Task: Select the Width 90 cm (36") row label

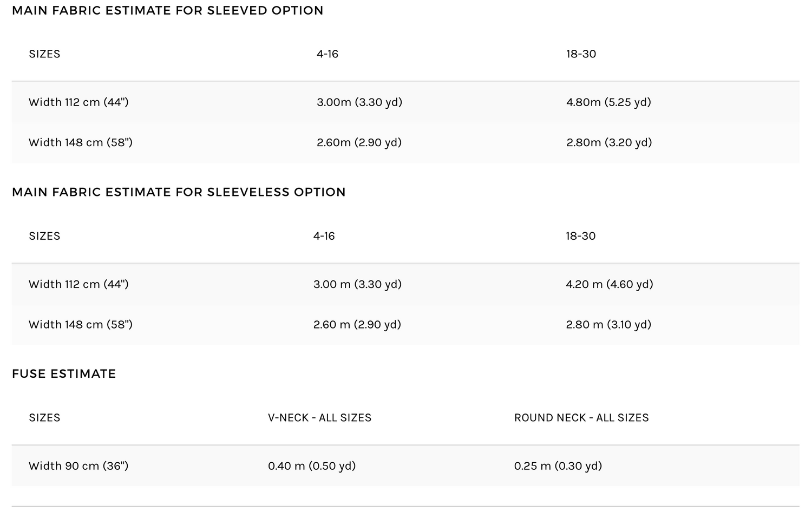Action: tap(78, 466)
